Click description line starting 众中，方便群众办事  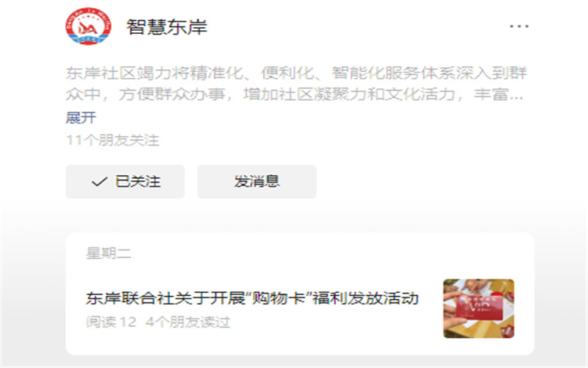click(x=295, y=94)
